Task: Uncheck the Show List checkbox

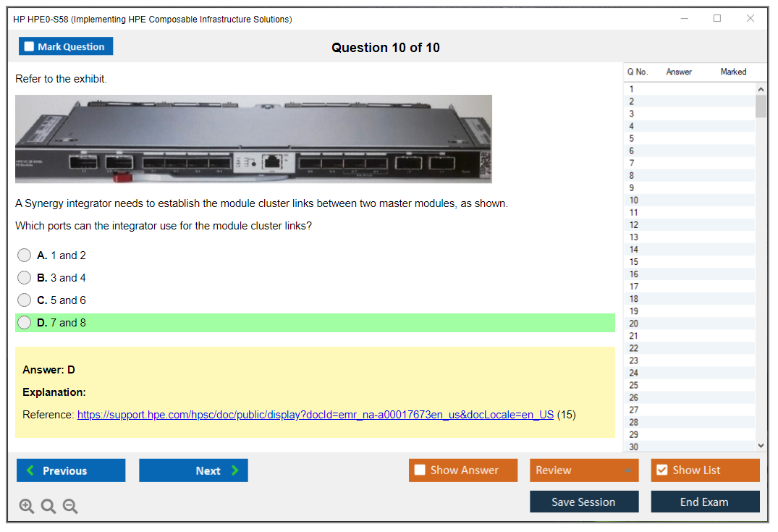Action: click(661, 470)
